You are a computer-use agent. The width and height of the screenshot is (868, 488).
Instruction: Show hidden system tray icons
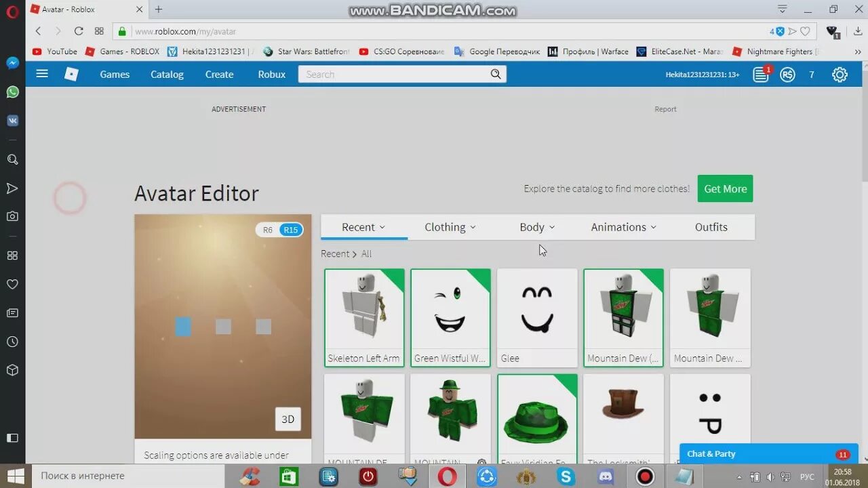(x=739, y=476)
